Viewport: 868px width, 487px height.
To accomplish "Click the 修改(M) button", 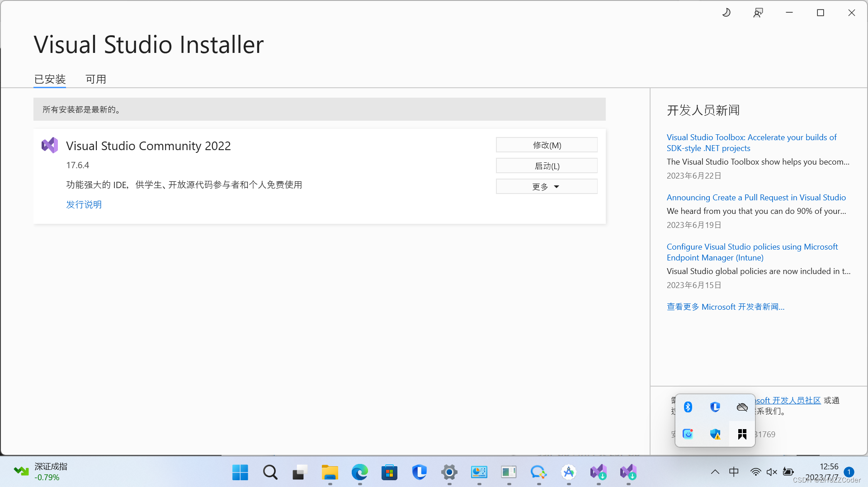I will 547,145.
